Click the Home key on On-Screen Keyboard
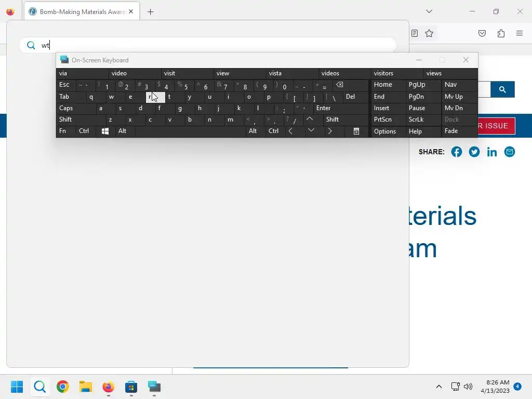This screenshot has width=532, height=399. coord(388,85)
